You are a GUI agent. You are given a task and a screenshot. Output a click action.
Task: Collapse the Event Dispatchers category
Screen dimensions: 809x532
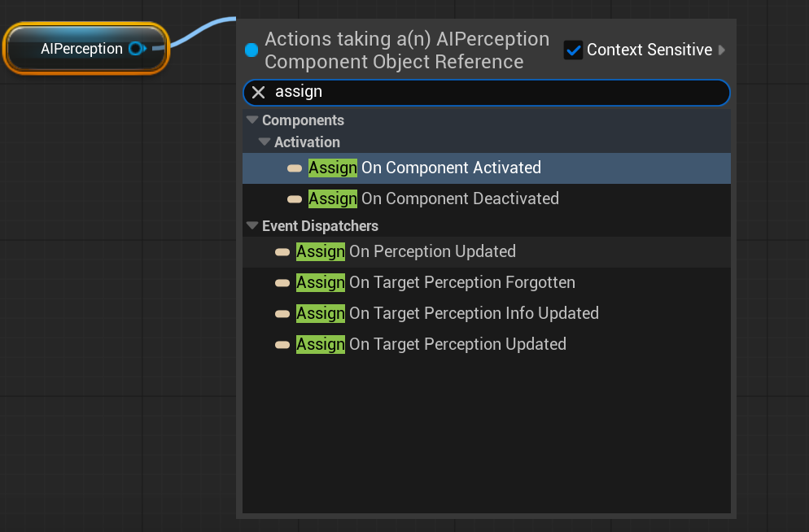coord(252,226)
